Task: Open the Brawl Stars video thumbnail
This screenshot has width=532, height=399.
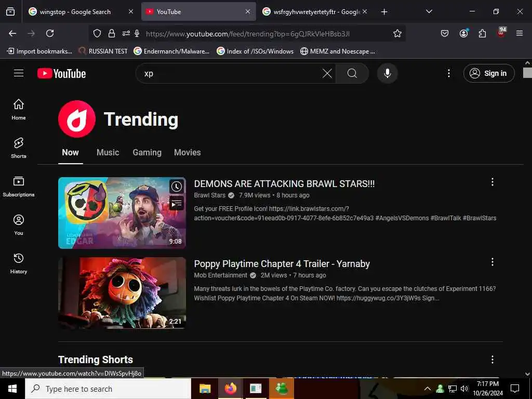Action: 122,212
